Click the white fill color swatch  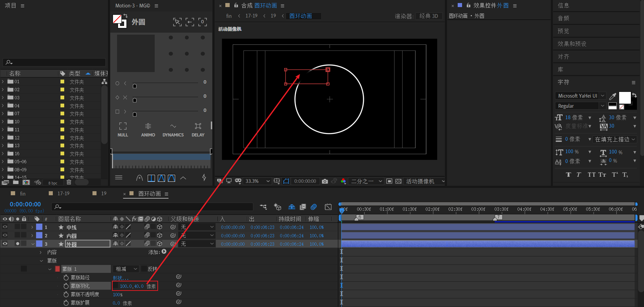click(x=625, y=98)
